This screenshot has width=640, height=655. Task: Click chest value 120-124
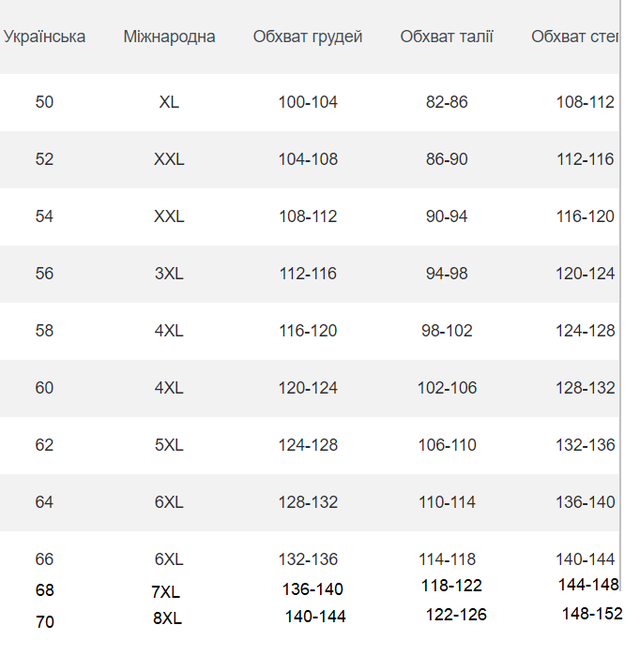coord(308,388)
